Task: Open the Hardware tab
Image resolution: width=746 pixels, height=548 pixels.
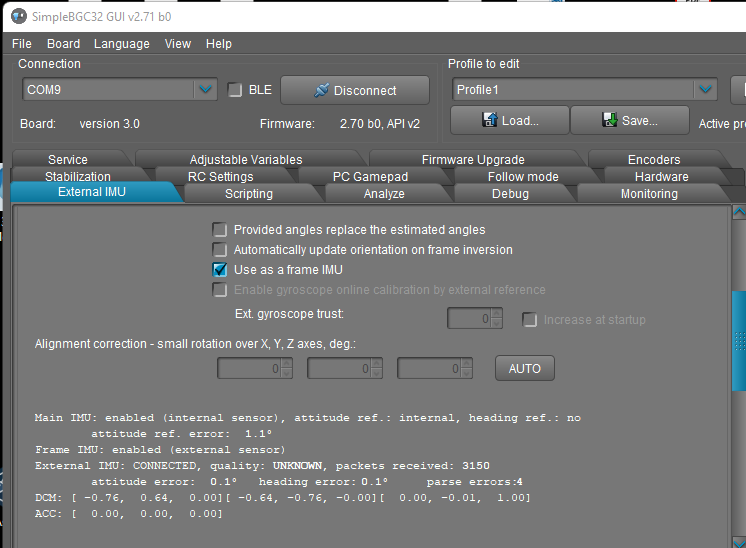Action: pyautogui.click(x=662, y=176)
